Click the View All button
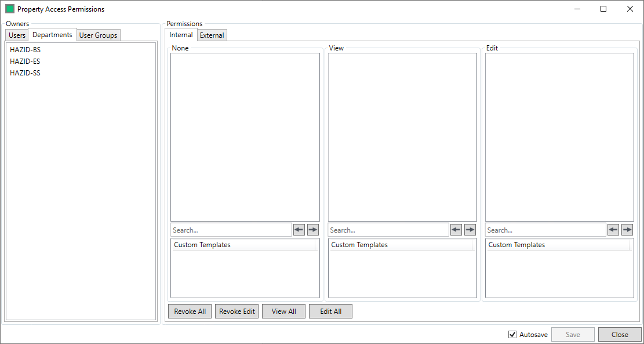Image resolution: width=644 pixels, height=344 pixels. point(283,312)
